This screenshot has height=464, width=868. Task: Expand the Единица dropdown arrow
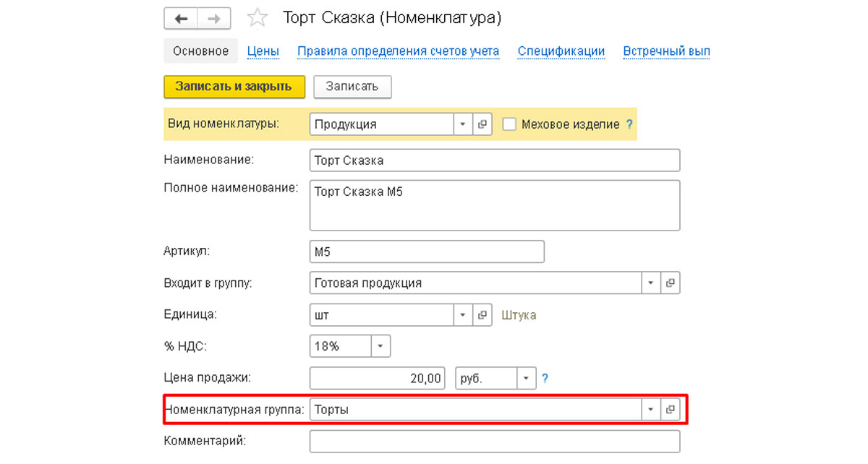tap(463, 315)
